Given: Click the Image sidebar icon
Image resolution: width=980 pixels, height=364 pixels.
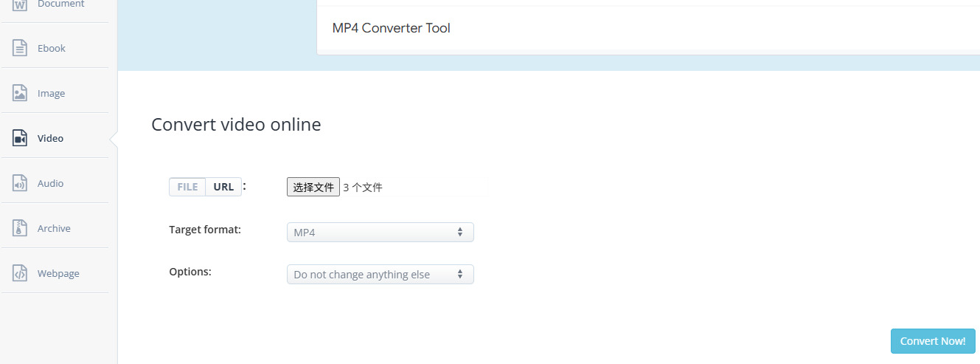Looking at the screenshot, I should 20,93.
